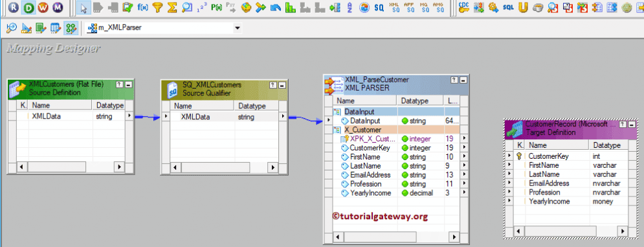
Task: Choose the Filter funnel transformation icon
Action: (x=157, y=7)
